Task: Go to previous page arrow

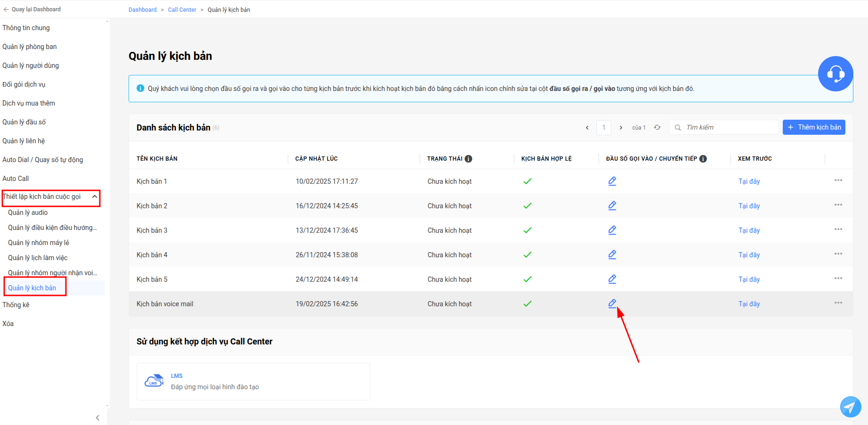Action: pos(587,128)
